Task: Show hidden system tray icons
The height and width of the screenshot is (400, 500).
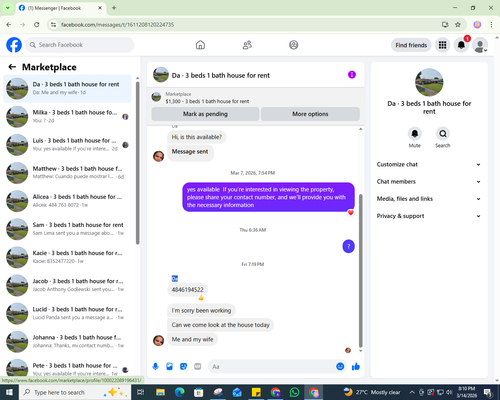Action: pyautogui.click(x=412, y=392)
